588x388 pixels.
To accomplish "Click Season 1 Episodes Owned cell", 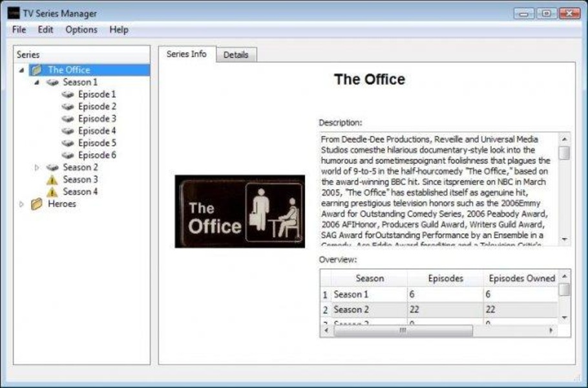I will tap(521, 295).
